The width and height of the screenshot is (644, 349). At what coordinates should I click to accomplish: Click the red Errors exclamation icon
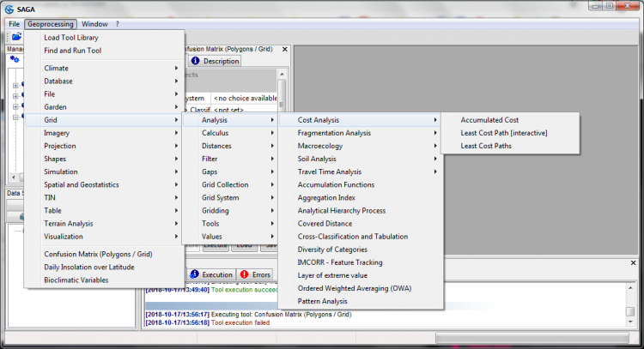pos(245,274)
